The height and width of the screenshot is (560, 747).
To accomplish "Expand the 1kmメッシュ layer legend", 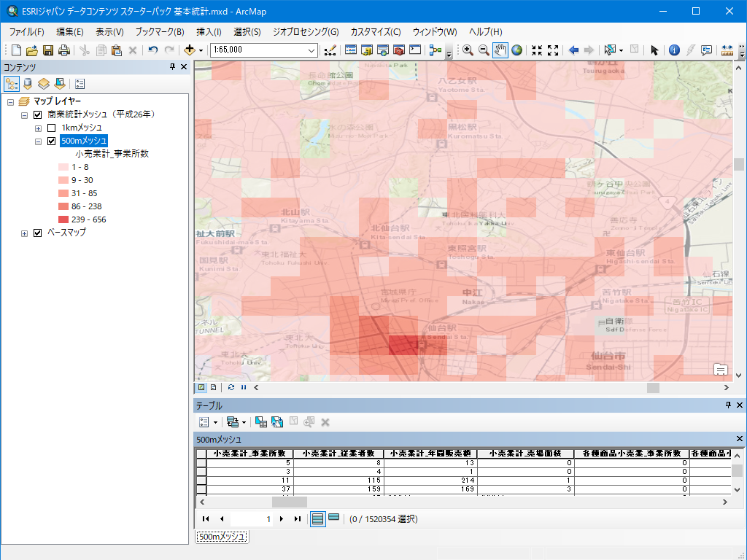I will (38, 128).
